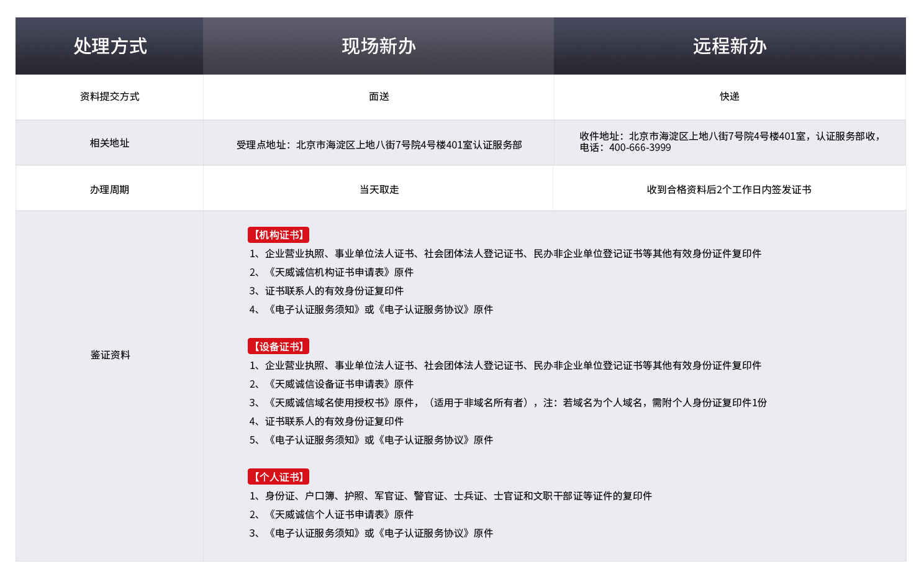
Task: Click the 收件地址 text with phone number
Action: pos(730,142)
